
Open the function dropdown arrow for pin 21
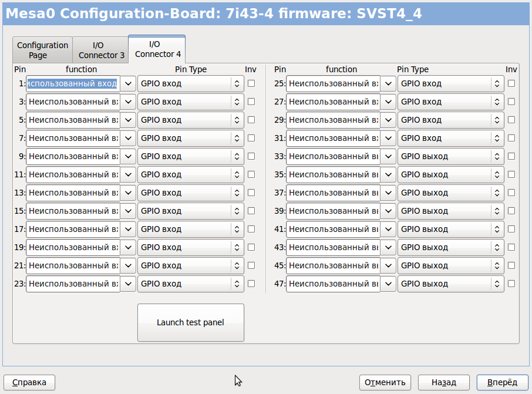[128, 266]
